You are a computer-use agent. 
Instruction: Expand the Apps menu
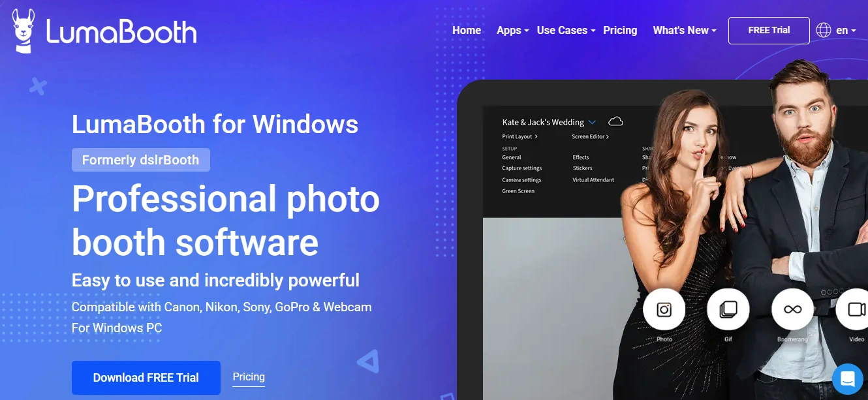pos(512,30)
